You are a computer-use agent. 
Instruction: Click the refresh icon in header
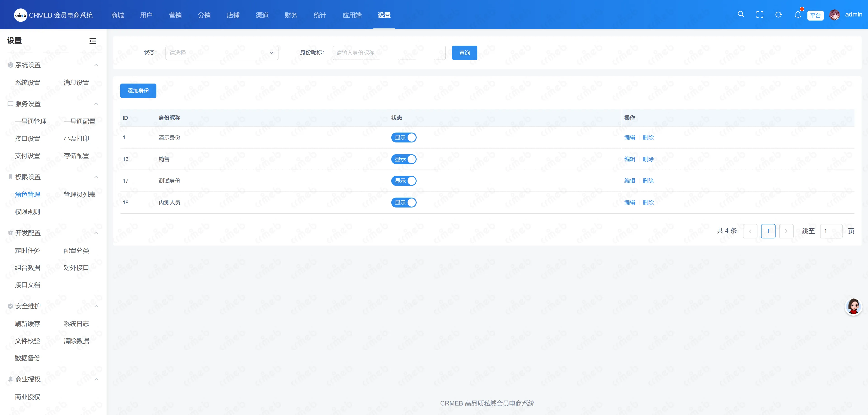(x=779, y=14)
